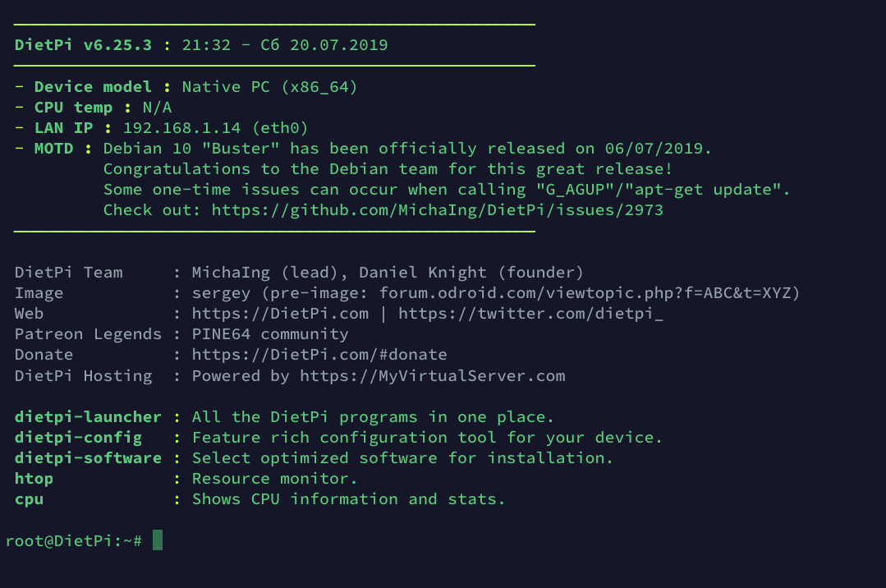The width and height of the screenshot is (886, 588).
Task: Click the GitHub DietPi issues 2973 link
Action: (437, 210)
